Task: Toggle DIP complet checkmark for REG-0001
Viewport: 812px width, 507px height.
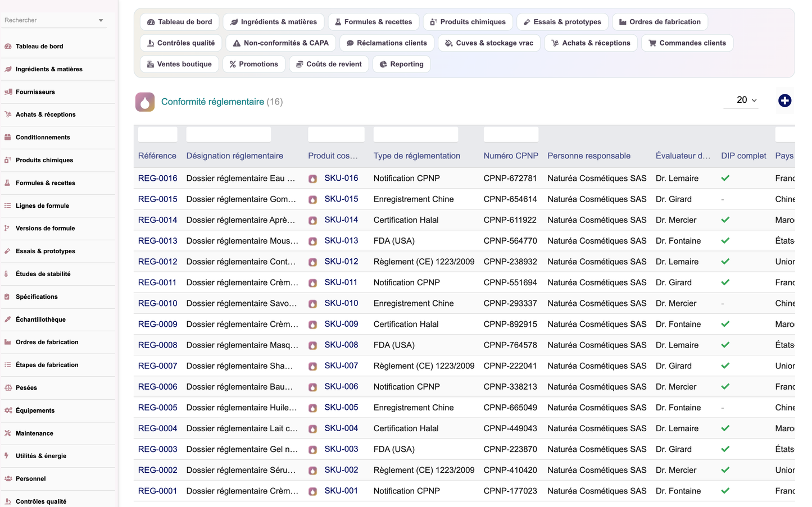Action: pos(725,491)
